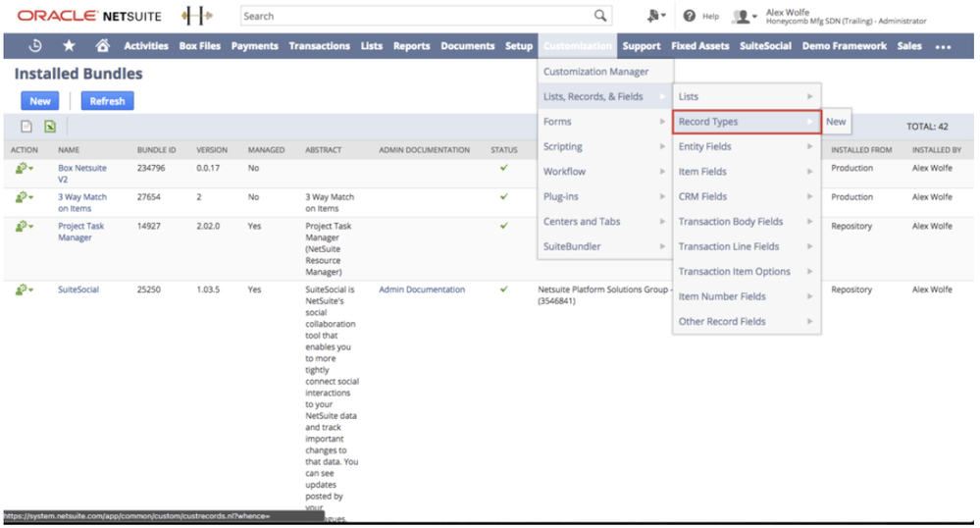Click the blue New button
This screenshot has height=528, width=980.
click(40, 101)
